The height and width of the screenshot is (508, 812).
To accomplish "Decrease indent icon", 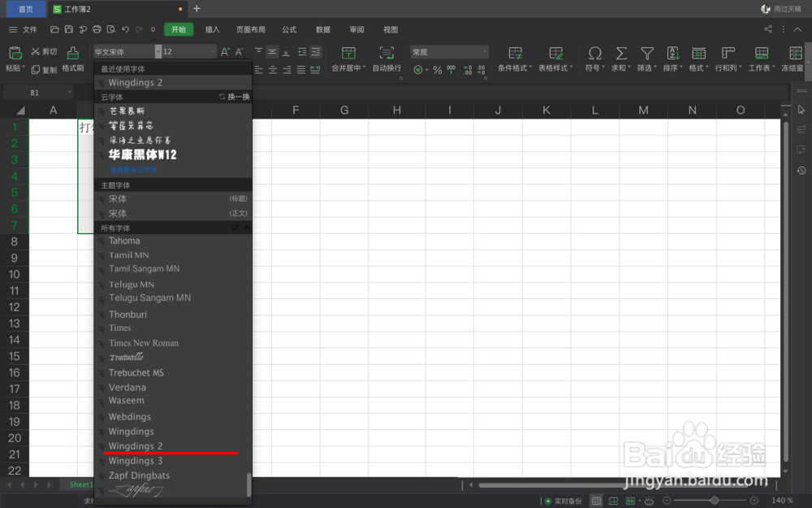I will [x=302, y=52].
